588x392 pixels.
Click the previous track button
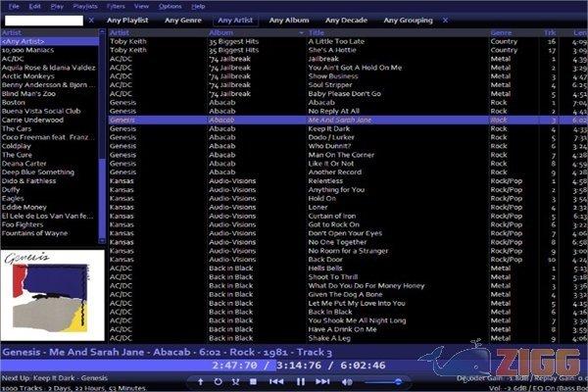click(x=276, y=381)
